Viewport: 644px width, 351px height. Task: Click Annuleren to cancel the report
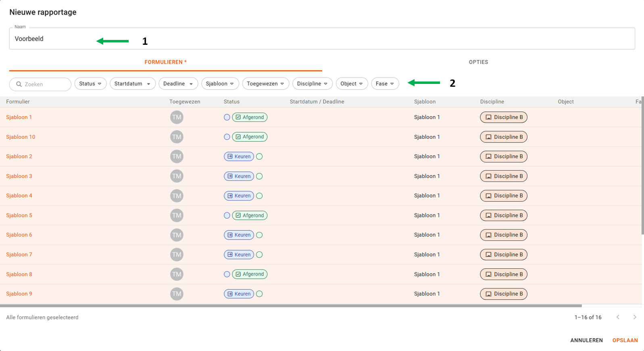586,340
